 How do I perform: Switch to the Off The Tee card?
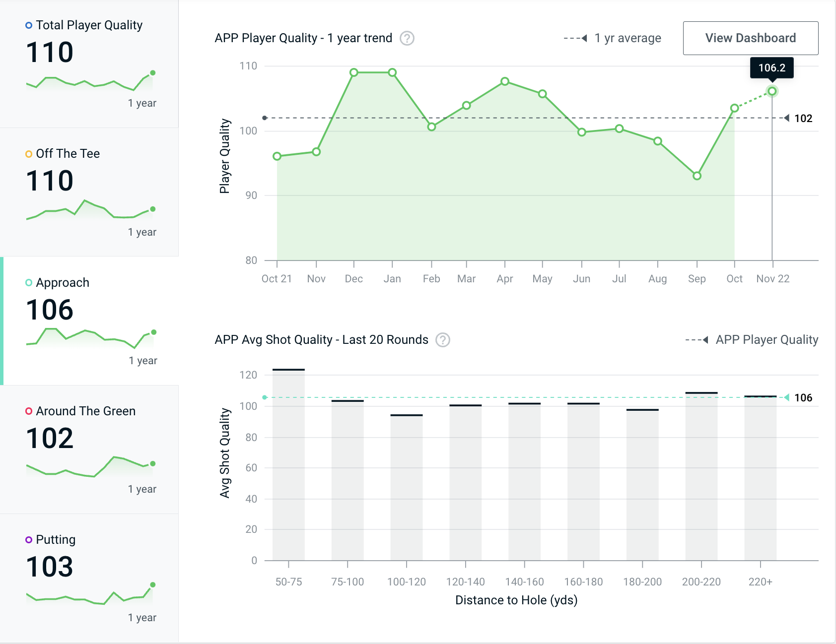pos(89,192)
